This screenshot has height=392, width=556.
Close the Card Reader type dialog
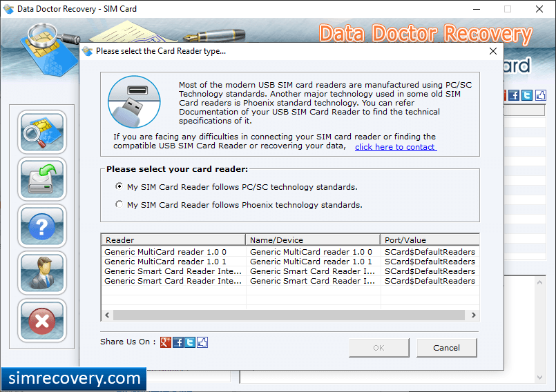coord(493,51)
